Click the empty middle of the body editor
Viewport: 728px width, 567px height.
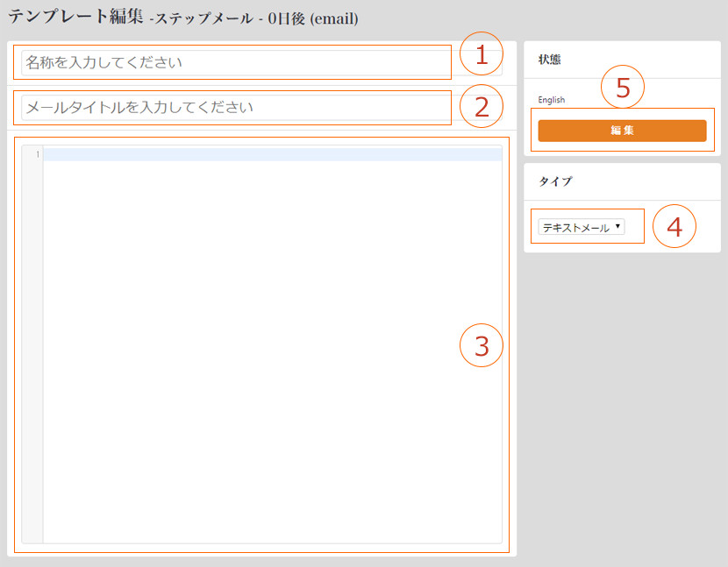pyautogui.click(x=263, y=351)
